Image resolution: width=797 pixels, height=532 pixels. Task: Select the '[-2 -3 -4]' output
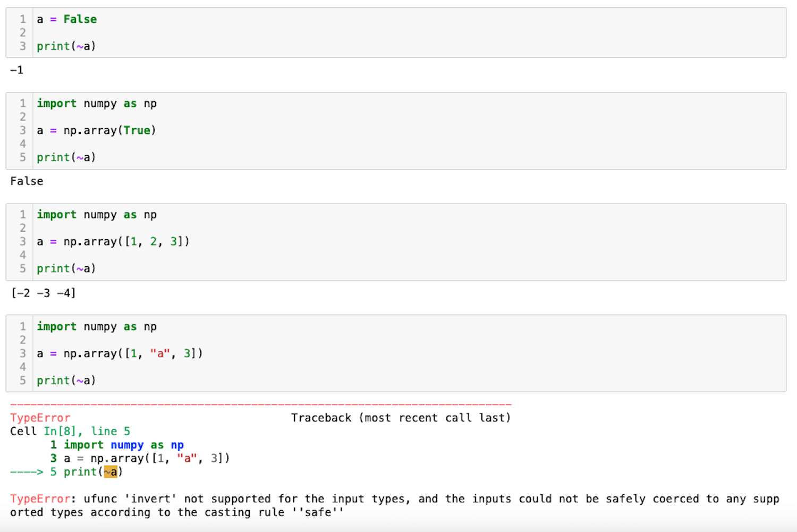43,293
